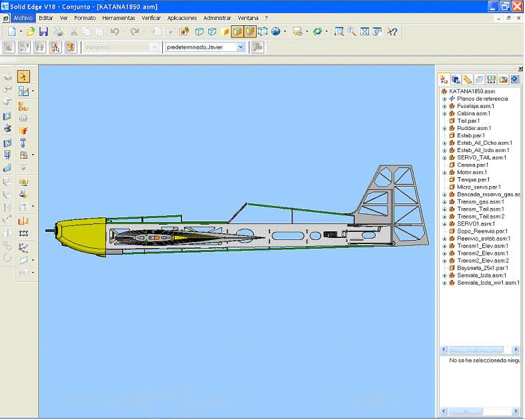Screen dimensions: 525x420
Task: Open an existing file with folder icon
Action: (x=31, y=31)
